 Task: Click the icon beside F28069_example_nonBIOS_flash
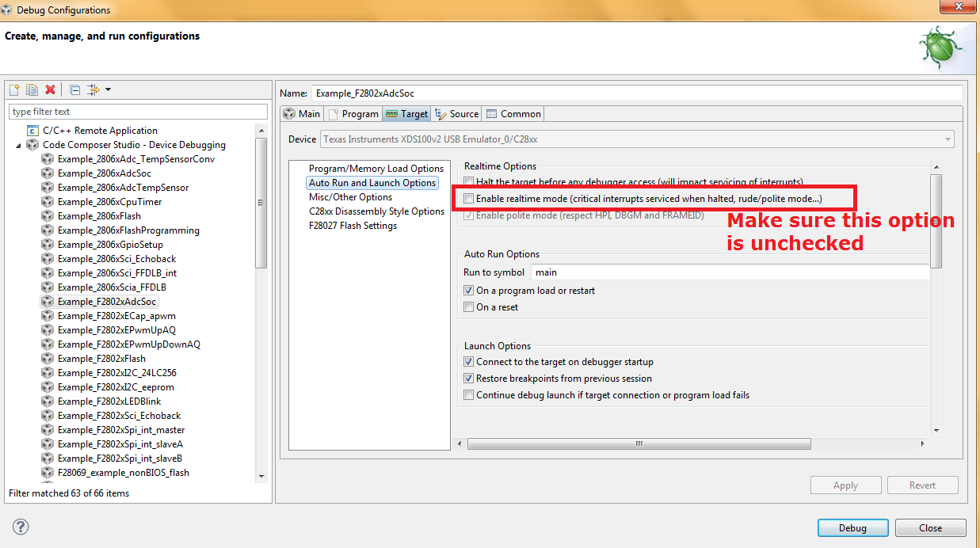click(x=48, y=473)
